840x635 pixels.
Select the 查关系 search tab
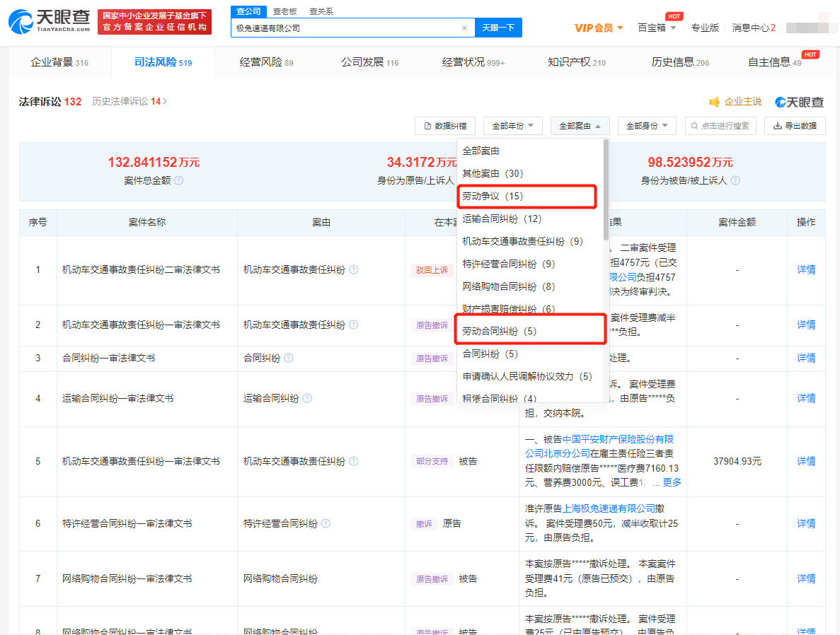[321, 11]
